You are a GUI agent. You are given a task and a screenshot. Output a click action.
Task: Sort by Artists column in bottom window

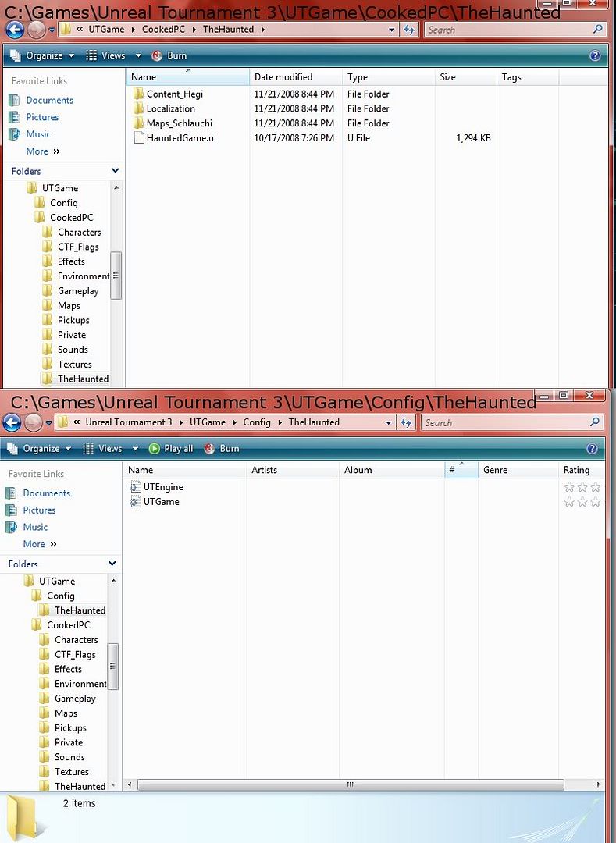pyautogui.click(x=293, y=470)
